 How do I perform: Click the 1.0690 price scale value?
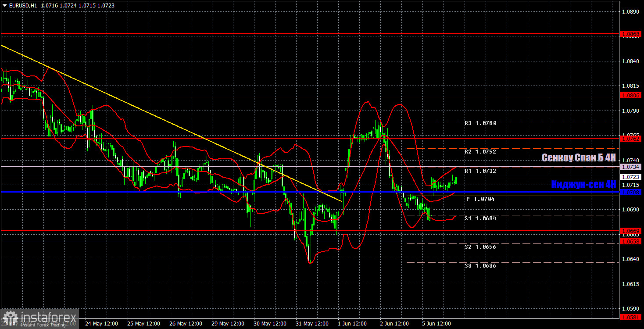[631, 210]
